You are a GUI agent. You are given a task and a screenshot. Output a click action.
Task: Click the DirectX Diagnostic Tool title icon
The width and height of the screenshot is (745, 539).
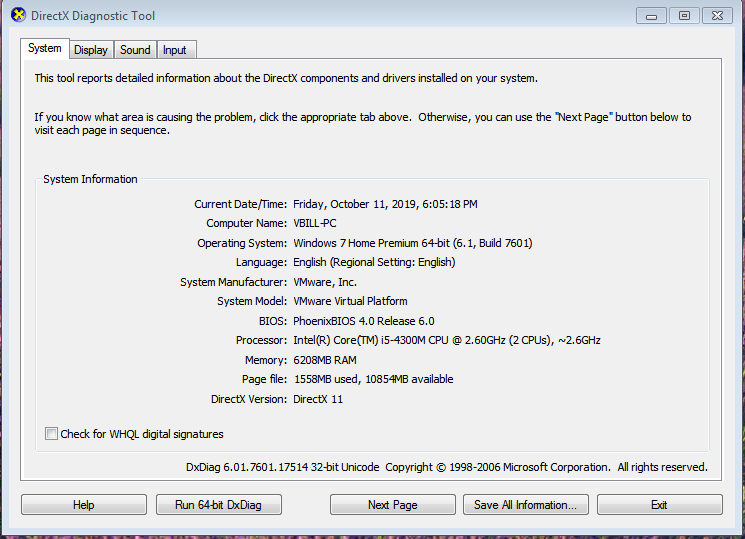click(18, 15)
